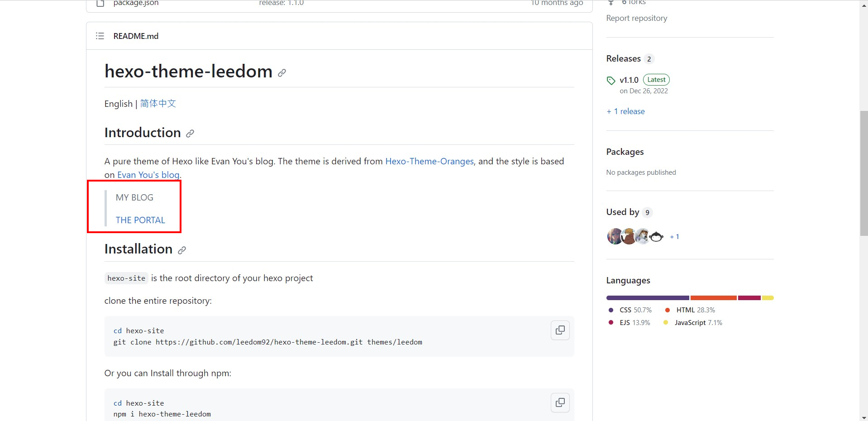
Task: Click the Latest release badge
Action: tap(656, 80)
